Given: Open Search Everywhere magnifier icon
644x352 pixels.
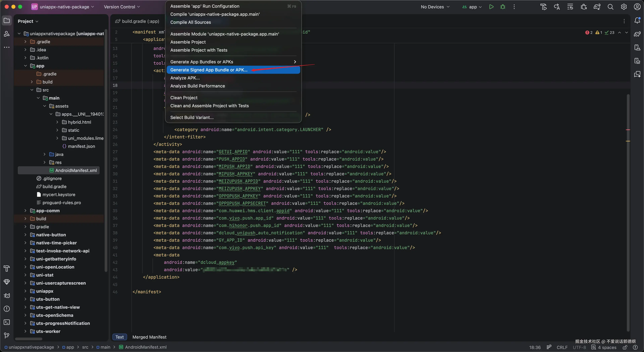Looking at the screenshot, I should click(610, 7).
